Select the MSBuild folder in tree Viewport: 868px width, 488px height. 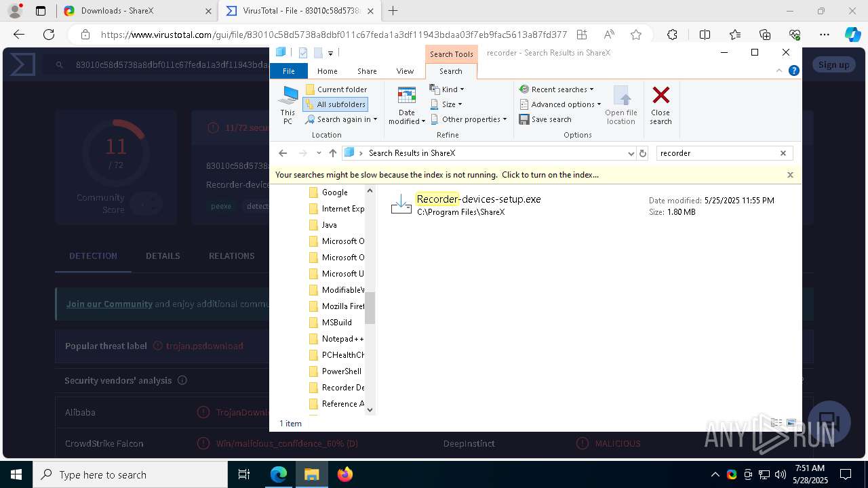[336, 323]
